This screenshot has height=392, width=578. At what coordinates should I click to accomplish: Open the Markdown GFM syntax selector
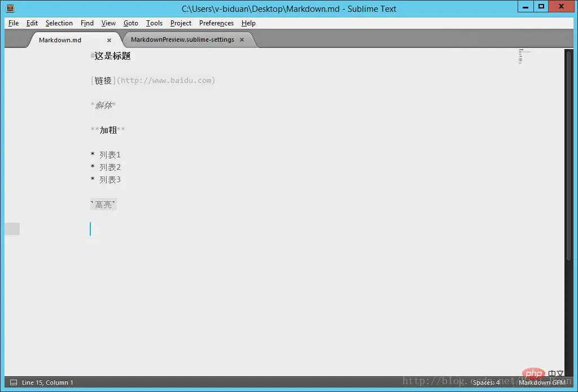pos(542,382)
